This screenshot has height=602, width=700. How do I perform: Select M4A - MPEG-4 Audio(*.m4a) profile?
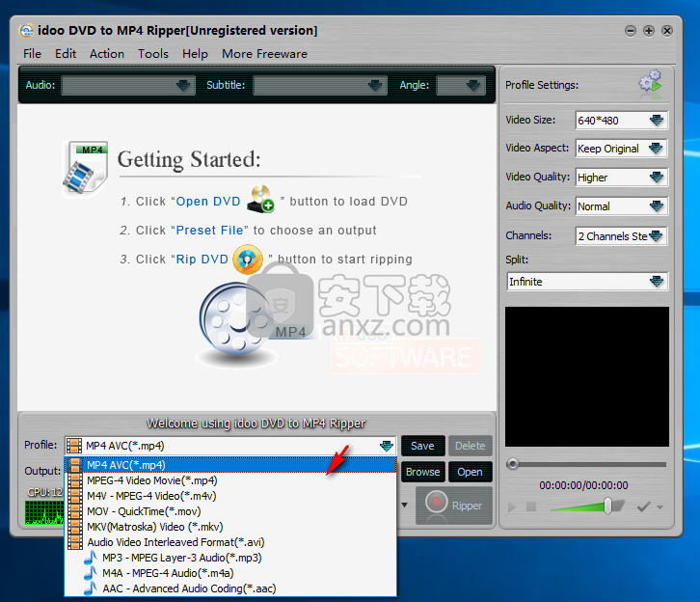[230, 573]
